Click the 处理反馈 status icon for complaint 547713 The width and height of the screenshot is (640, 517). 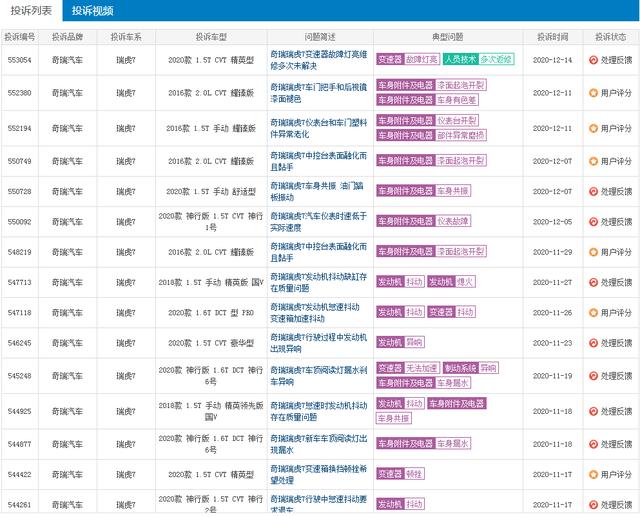[x=593, y=282]
